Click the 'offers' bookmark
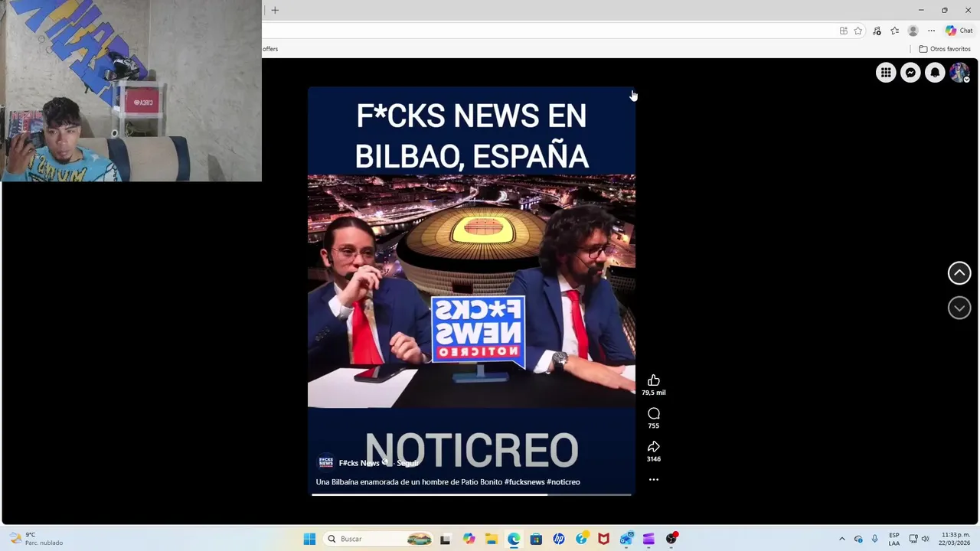Viewport: 980px width, 551px height. click(270, 49)
